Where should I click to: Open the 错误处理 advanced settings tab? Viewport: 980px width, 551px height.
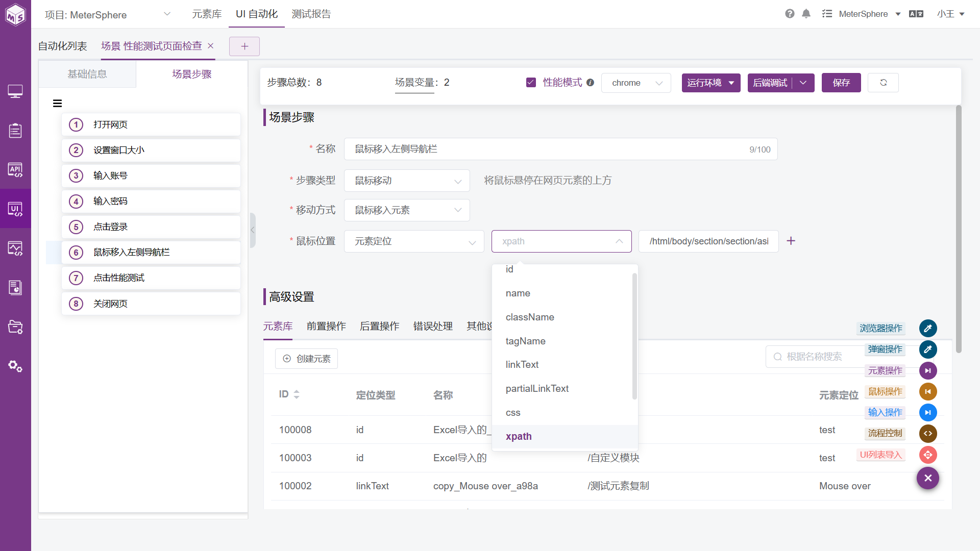[x=433, y=326]
